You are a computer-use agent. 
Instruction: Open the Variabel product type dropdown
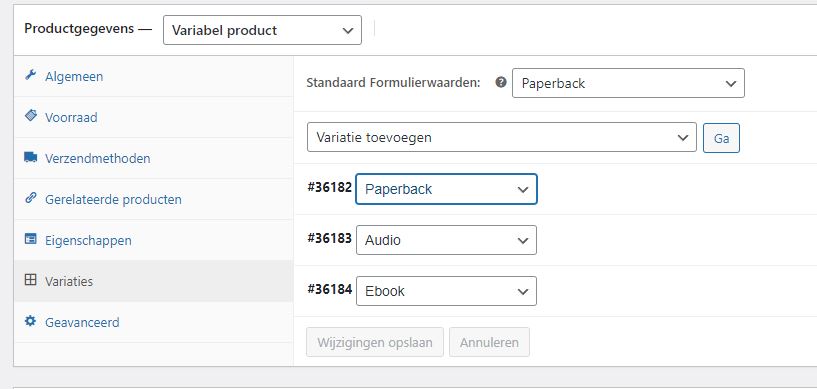pyautogui.click(x=262, y=30)
